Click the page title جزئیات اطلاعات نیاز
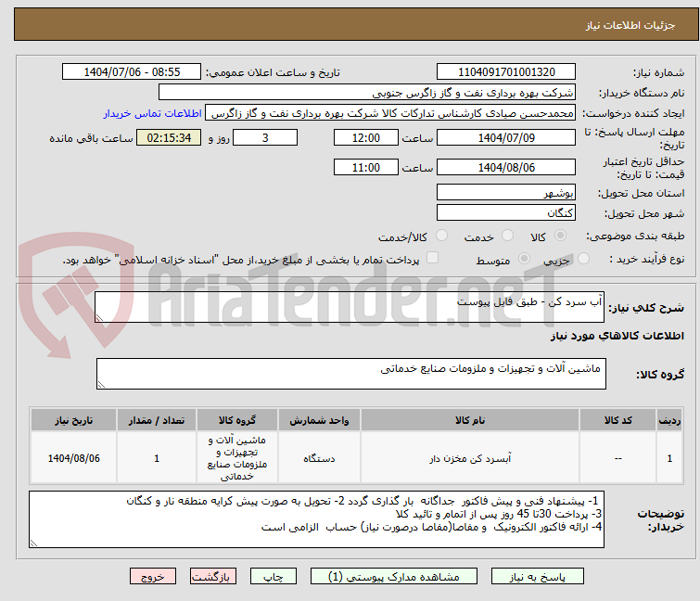Screen dimensions: 700x601 pyautogui.click(x=630, y=25)
